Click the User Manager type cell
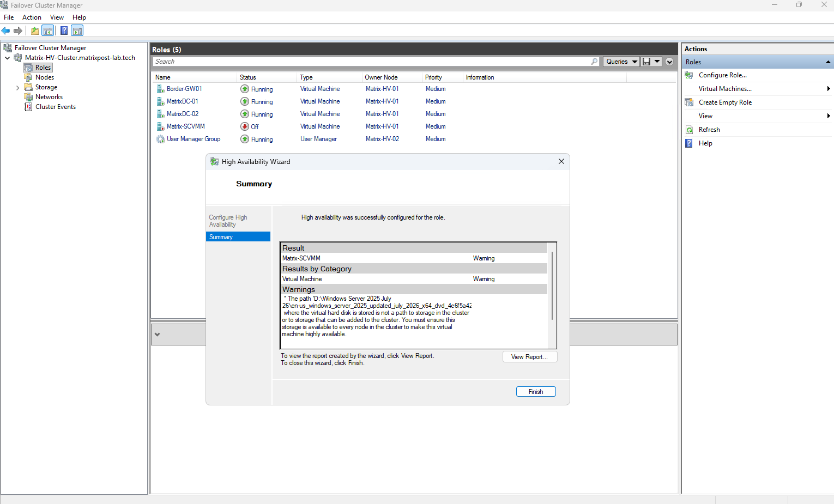This screenshot has width=834, height=504. (x=318, y=139)
